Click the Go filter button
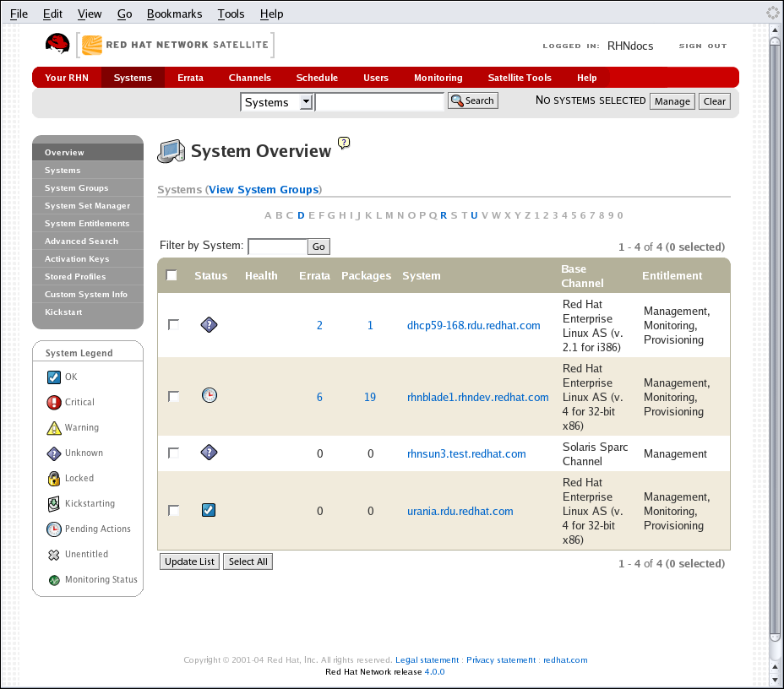The width and height of the screenshot is (784, 689). tap(318, 247)
